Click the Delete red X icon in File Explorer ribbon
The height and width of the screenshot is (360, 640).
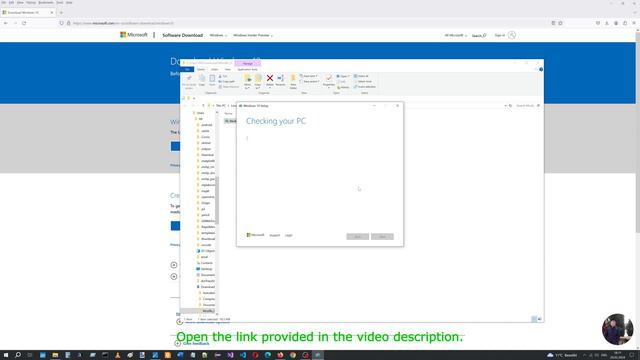[x=270, y=78]
